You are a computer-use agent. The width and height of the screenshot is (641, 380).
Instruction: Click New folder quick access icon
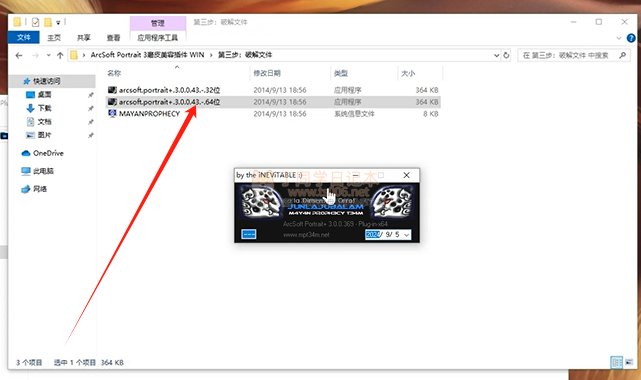click(x=48, y=22)
